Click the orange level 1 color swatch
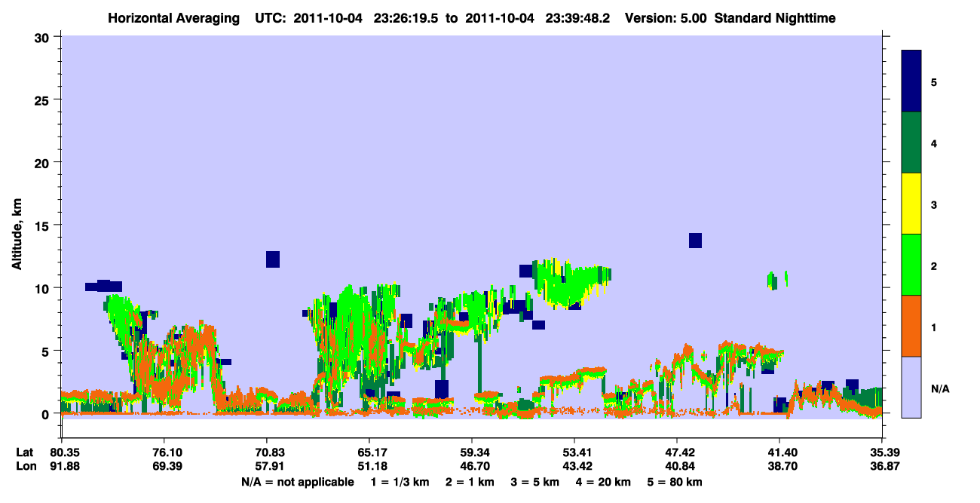 point(911,326)
